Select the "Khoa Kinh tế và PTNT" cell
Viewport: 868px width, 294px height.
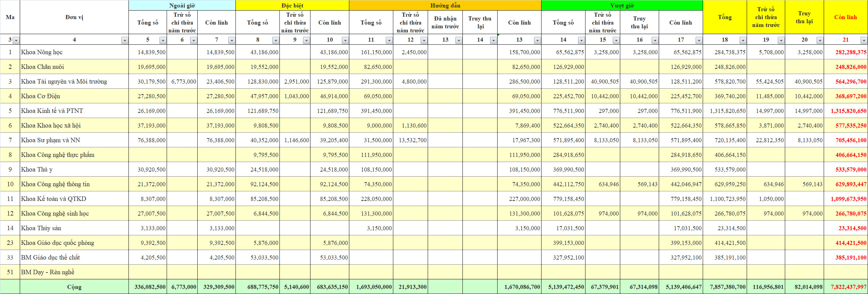[x=74, y=111]
